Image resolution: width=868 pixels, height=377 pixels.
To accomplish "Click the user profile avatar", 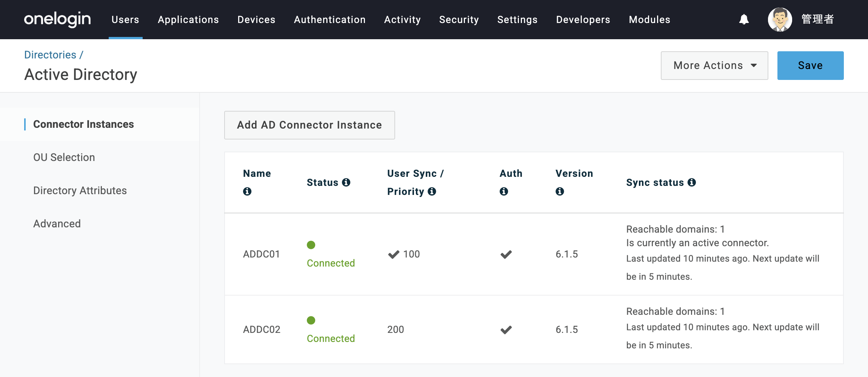I will 780,20.
